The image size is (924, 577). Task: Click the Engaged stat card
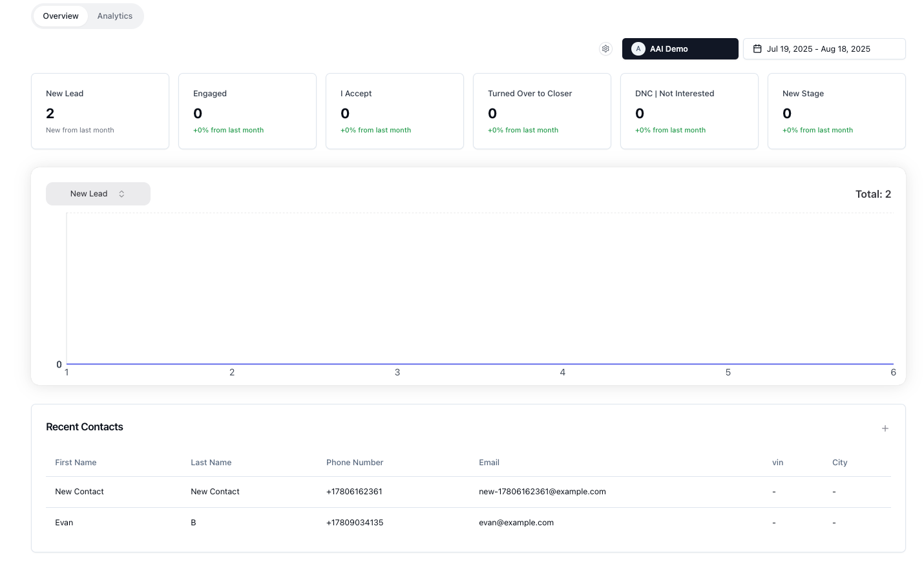click(247, 110)
